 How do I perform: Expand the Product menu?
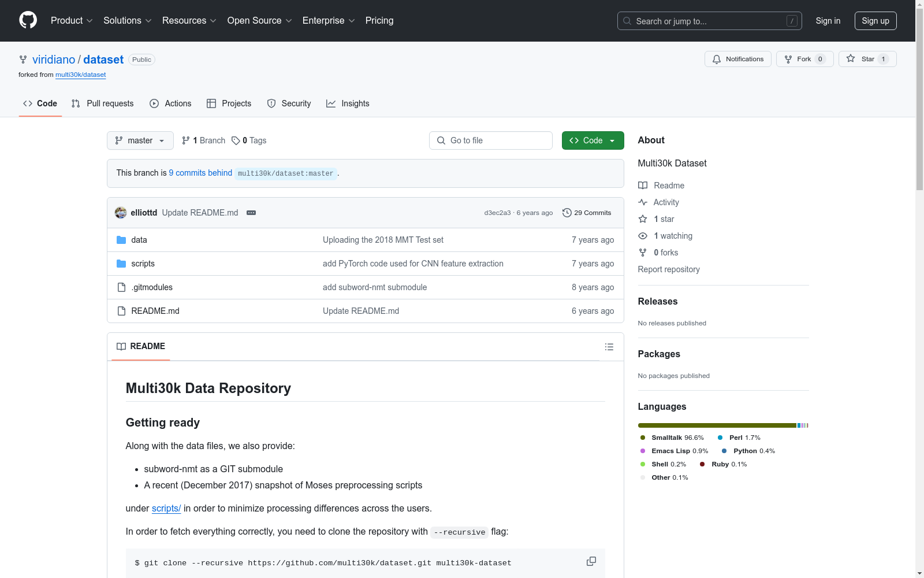pos(72,21)
